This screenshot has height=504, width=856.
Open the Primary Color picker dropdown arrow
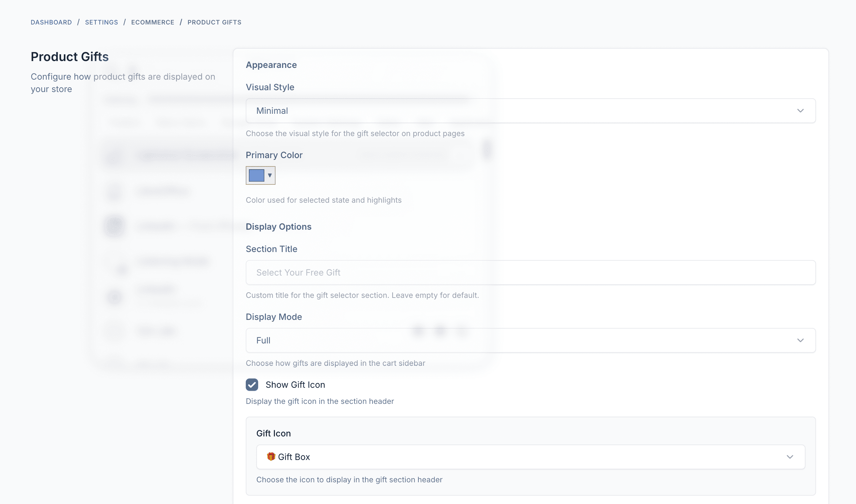[270, 175]
